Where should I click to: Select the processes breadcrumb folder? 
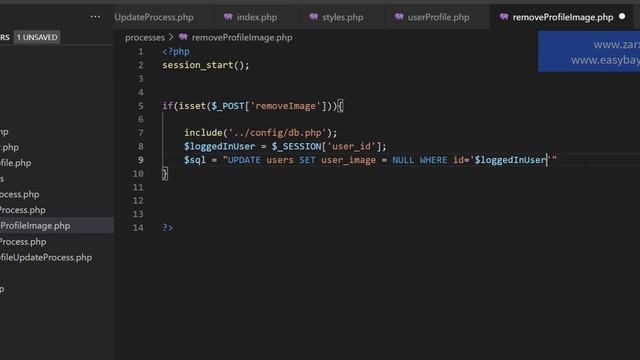pos(145,38)
